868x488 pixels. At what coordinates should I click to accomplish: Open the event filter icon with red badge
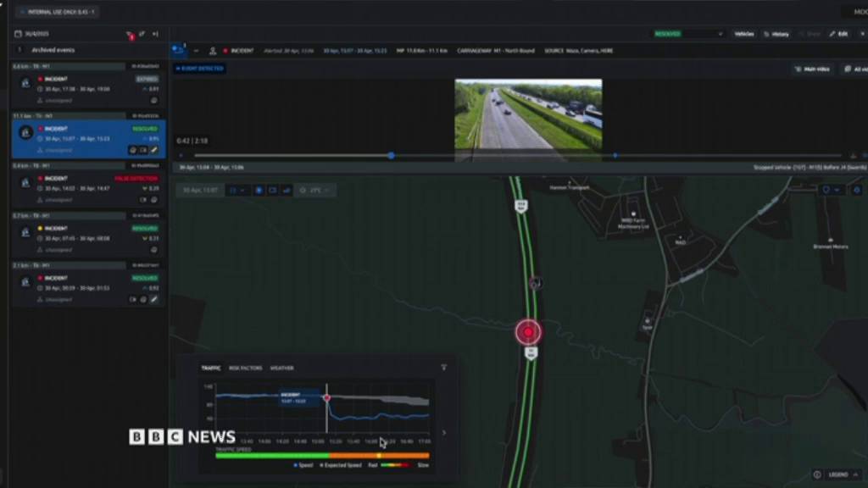(130, 35)
